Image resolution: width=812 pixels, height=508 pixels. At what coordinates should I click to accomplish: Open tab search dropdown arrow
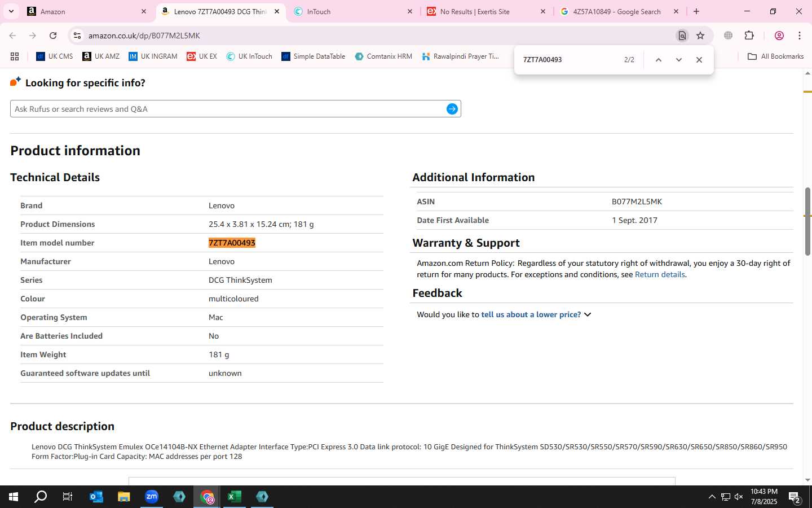point(11,11)
